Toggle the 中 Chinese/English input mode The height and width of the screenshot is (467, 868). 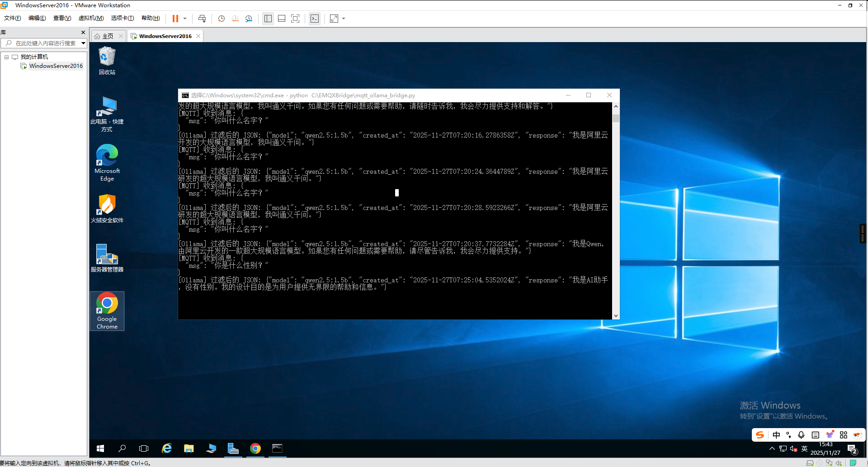(776, 435)
